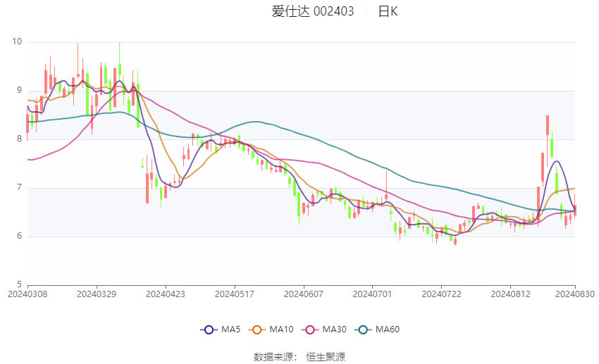Toggle the MA10 legend series

click(x=271, y=330)
